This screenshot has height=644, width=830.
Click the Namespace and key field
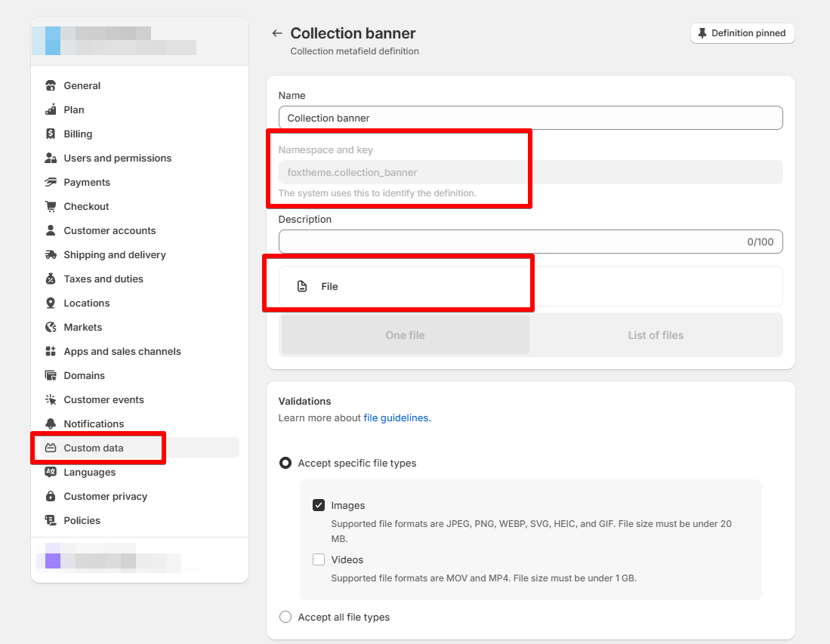point(530,172)
